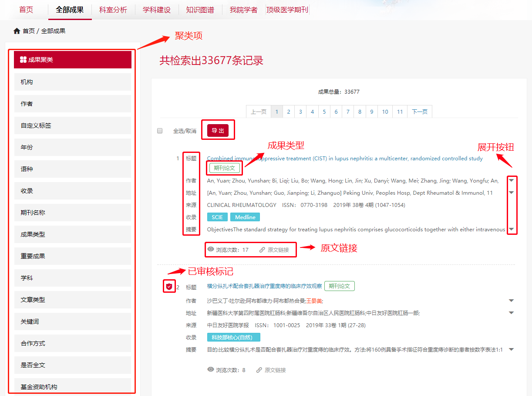Viewport: 532px width, 396px height.
Task: Expand the abstract of record 2
Action: click(x=512, y=349)
